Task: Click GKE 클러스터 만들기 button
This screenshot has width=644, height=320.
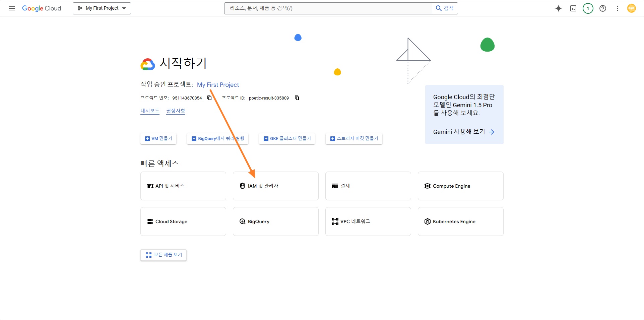Action: click(287, 138)
